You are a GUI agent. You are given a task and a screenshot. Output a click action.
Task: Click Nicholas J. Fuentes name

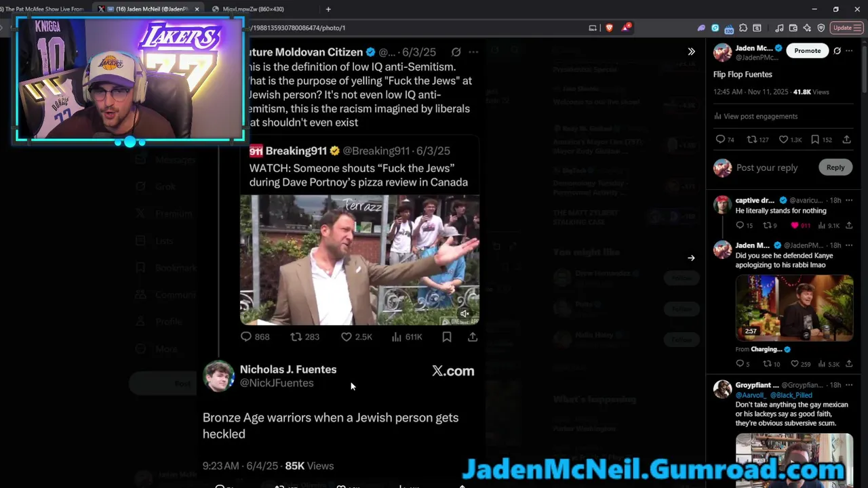pyautogui.click(x=288, y=369)
